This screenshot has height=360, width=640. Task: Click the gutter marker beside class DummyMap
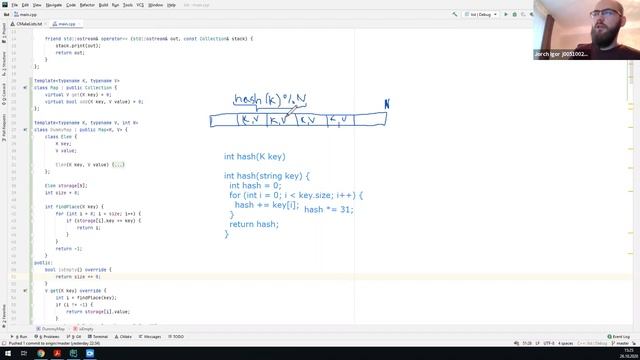(25, 130)
